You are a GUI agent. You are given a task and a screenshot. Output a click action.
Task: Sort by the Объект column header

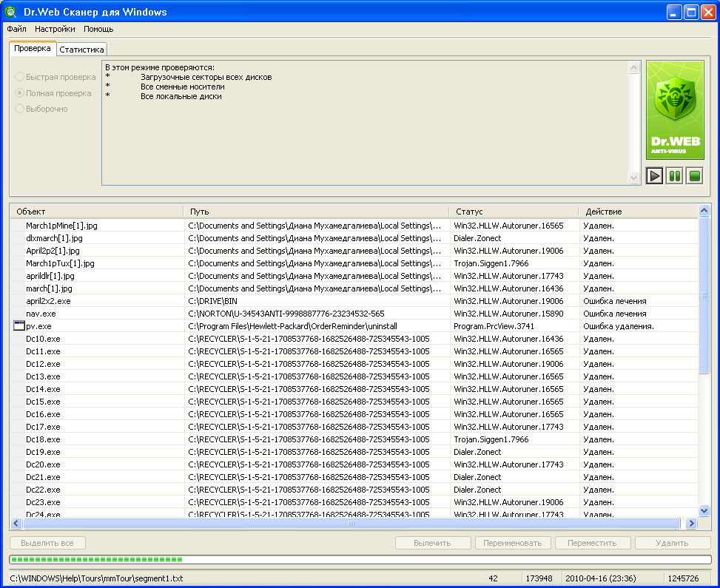97,211
